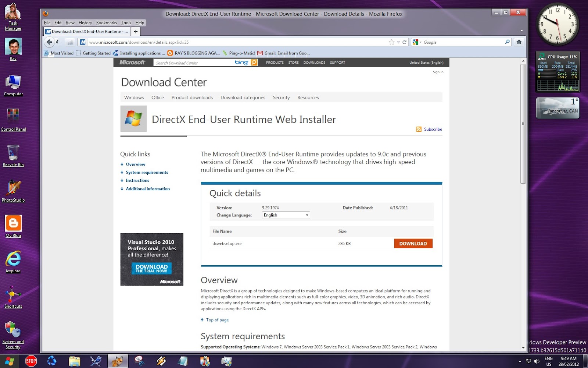Open the Security navigation item
This screenshot has height=368, width=588.
[281, 98]
